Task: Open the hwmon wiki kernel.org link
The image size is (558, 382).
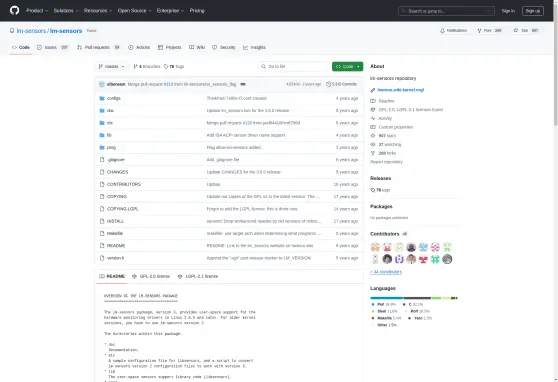Action: (x=401, y=90)
